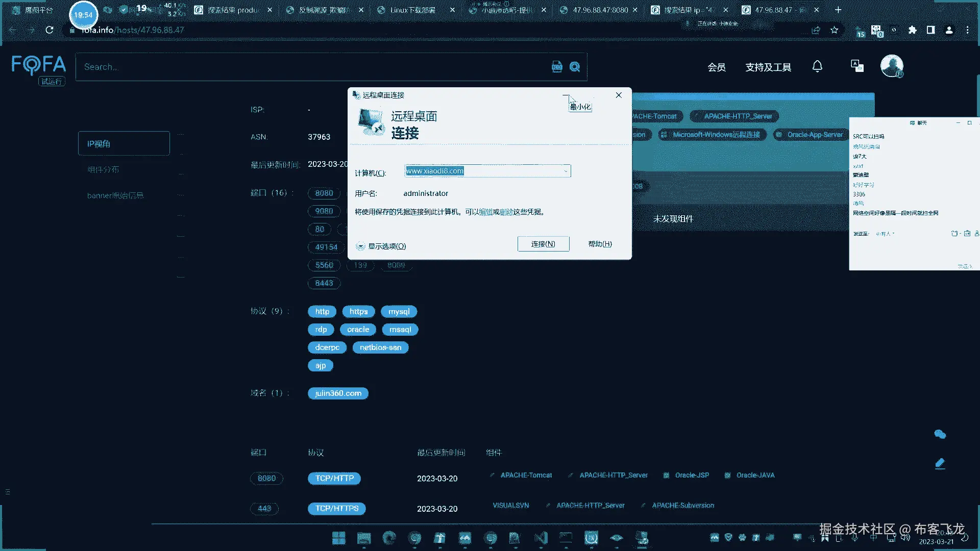Expand the computer name dropdown

566,171
